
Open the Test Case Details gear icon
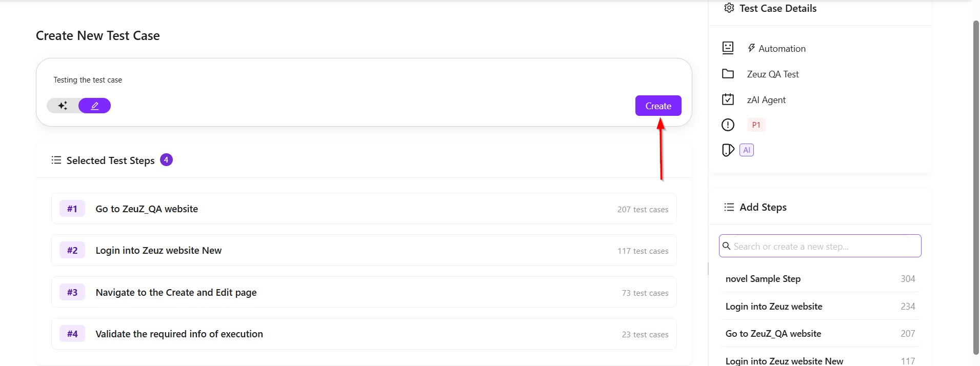(x=729, y=8)
